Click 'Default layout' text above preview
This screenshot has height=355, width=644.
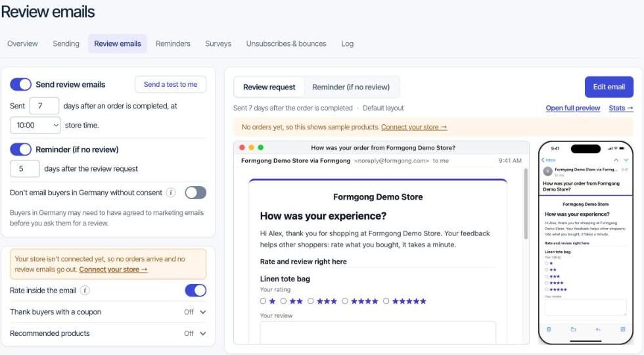[383, 108]
